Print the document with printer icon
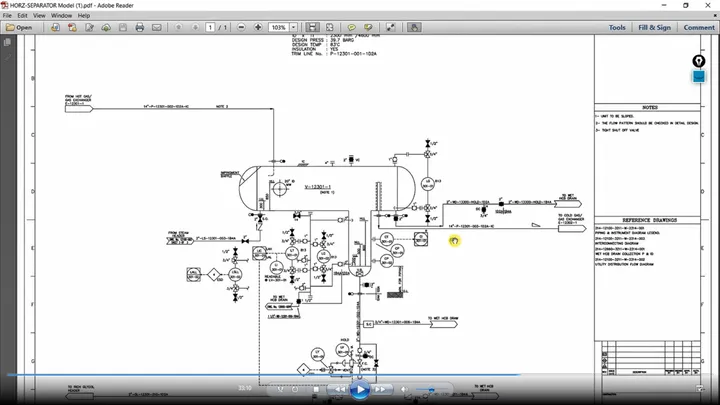The height and width of the screenshot is (405, 720). tap(140, 28)
